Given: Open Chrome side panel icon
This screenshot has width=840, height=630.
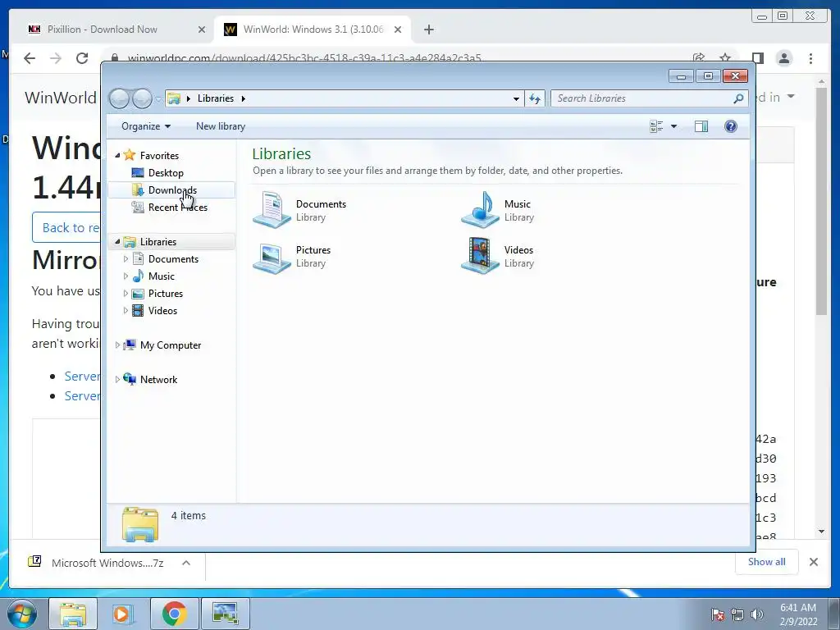Looking at the screenshot, I should [x=757, y=58].
